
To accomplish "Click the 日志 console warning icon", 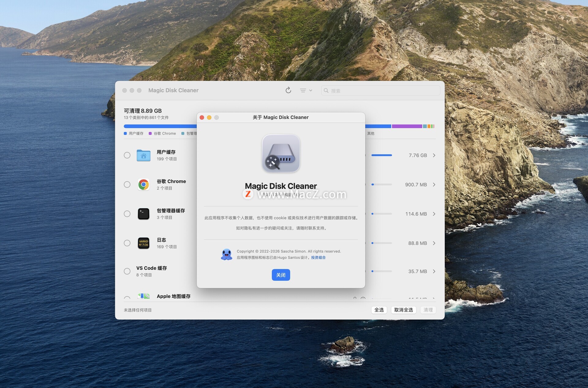I will pyautogui.click(x=143, y=243).
